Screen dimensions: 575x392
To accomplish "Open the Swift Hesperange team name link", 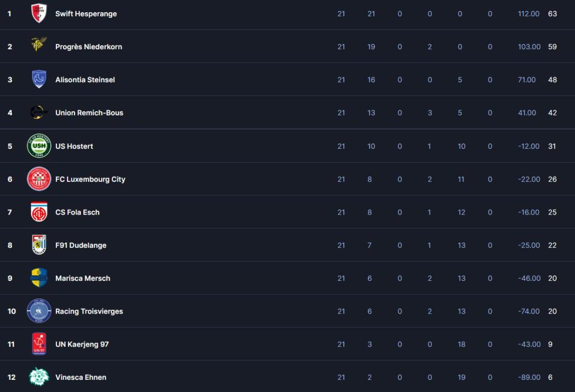I will click(x=86, y=14).
